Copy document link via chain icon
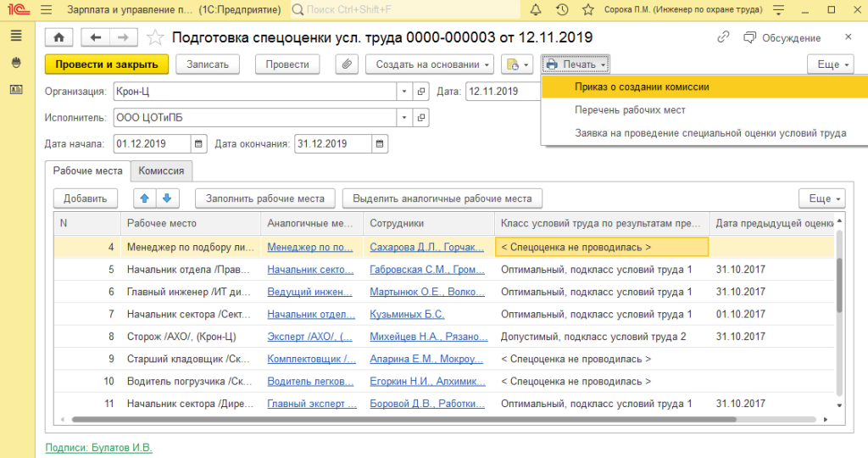 (723, 38)
